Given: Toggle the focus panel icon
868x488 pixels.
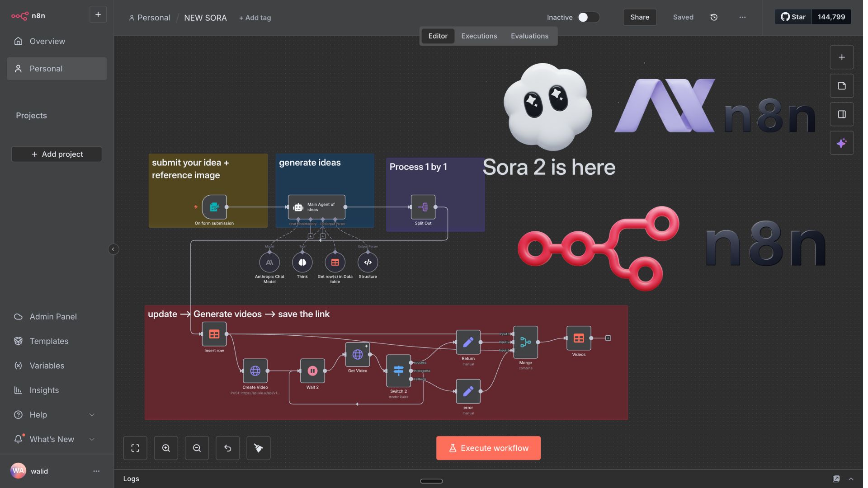Looking at the screenshot, I should point(842,114).
